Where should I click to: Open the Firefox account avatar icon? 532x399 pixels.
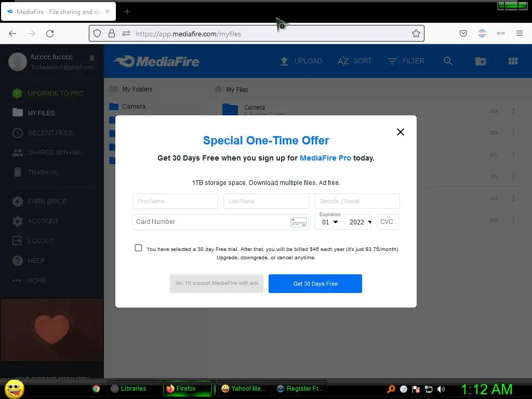(482, 33)
